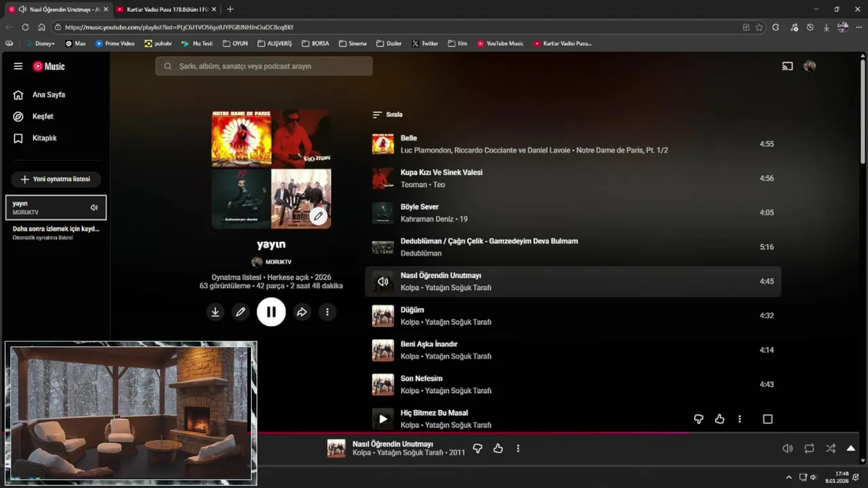This screenshot has width=868, height=488.
Task: Like the current song in player bar
Action: pos(498,448)
